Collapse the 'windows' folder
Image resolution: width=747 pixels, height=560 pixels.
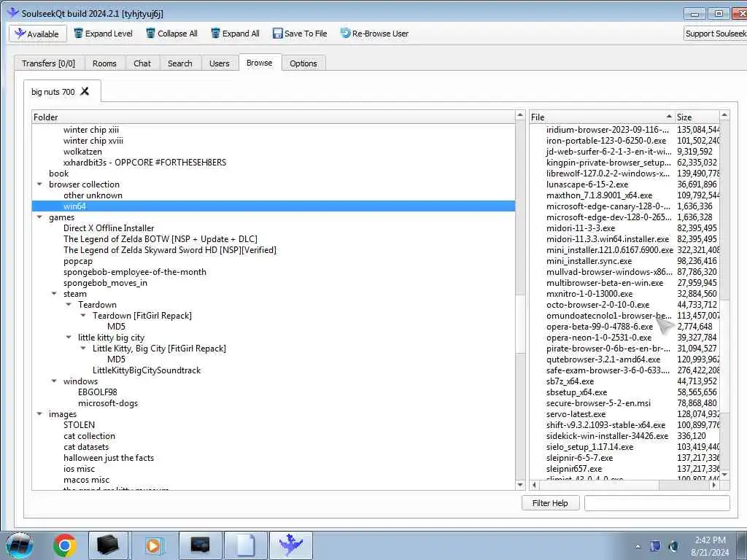coord(54,381)
